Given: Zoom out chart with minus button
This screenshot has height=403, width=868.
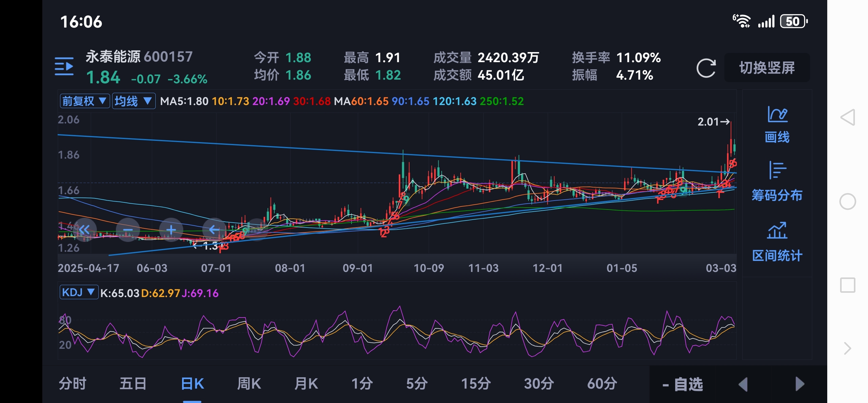Looking at the screenshot, I should (128, 230).
